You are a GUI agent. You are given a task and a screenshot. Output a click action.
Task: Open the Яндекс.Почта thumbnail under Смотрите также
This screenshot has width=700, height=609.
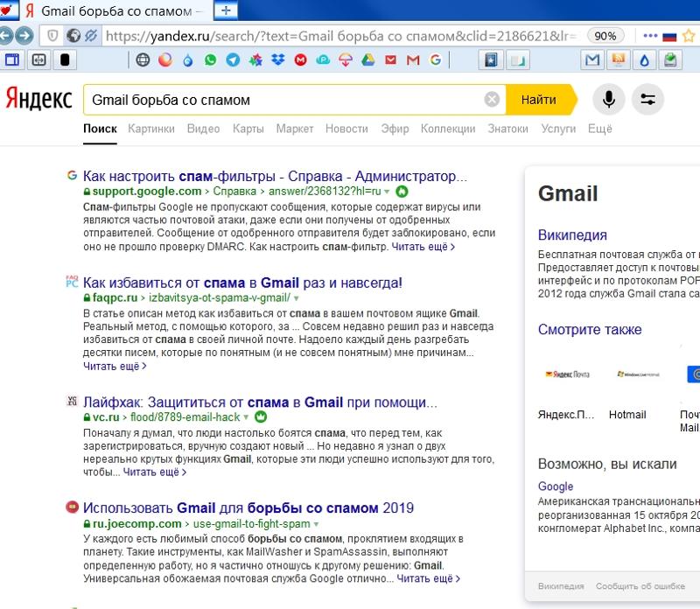pos(567,374)
